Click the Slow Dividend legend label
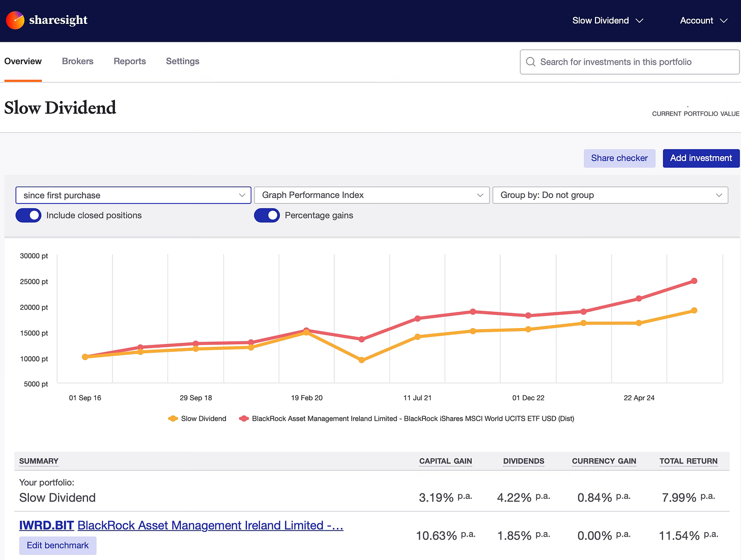The image size is (741, 560). (x=204, y=419)
